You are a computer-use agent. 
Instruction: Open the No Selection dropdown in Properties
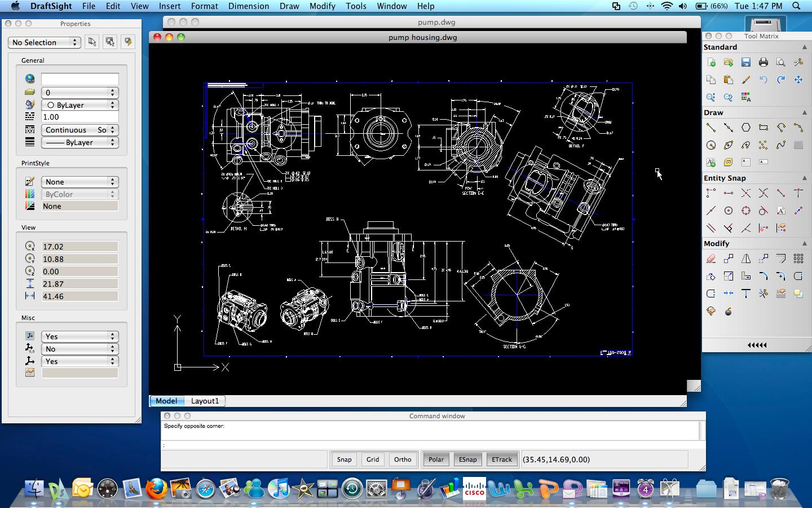(x=44, y=42)
